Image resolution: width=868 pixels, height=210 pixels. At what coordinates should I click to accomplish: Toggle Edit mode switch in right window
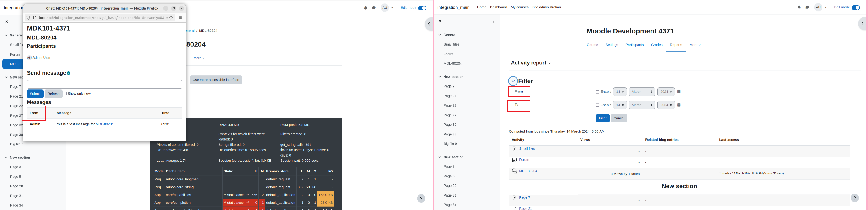pos(855,7)
